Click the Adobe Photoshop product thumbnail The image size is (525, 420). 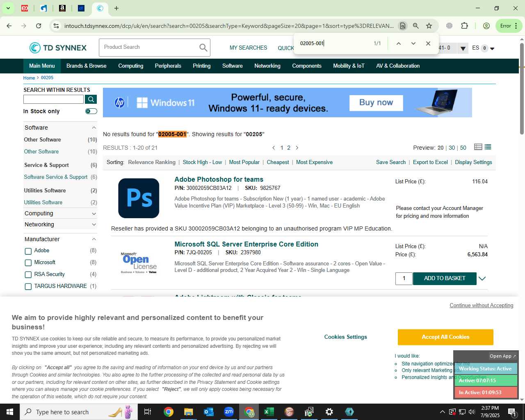tap(139, 198)
